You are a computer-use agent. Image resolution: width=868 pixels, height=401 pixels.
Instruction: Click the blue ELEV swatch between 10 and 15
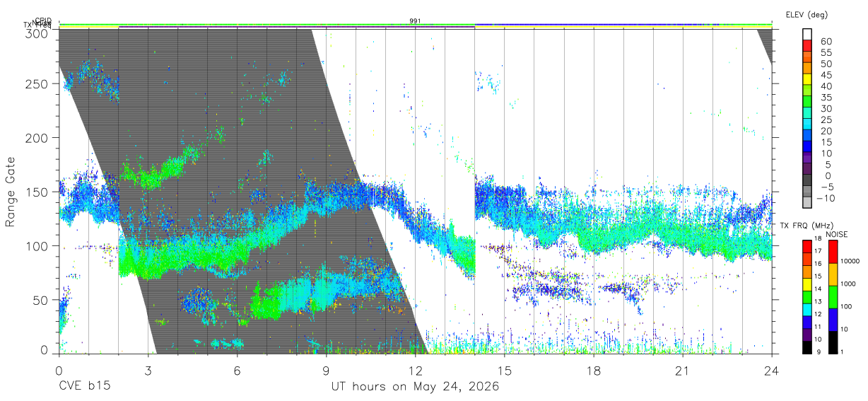point(807,147)
